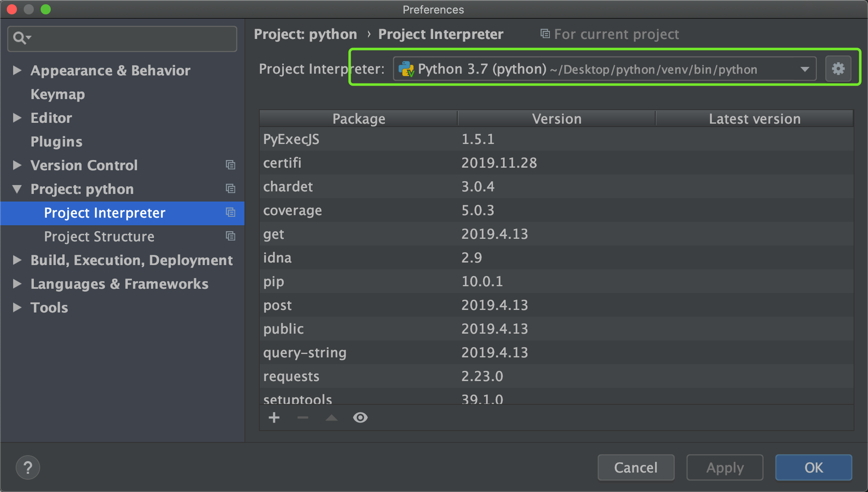This screenshot has height=492, width=868.
Task: Toggle the show early releases eye icon
Action: tap(360, 418)
